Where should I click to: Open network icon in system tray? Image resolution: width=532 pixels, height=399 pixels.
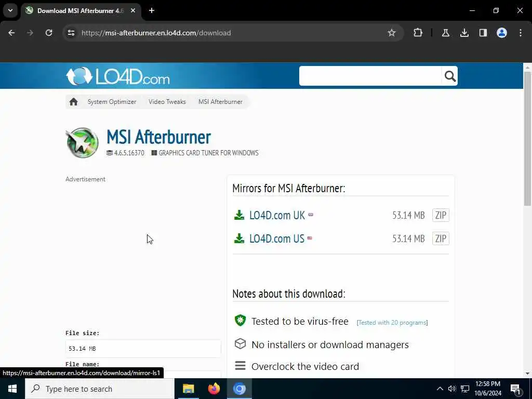tap(465, 389)
